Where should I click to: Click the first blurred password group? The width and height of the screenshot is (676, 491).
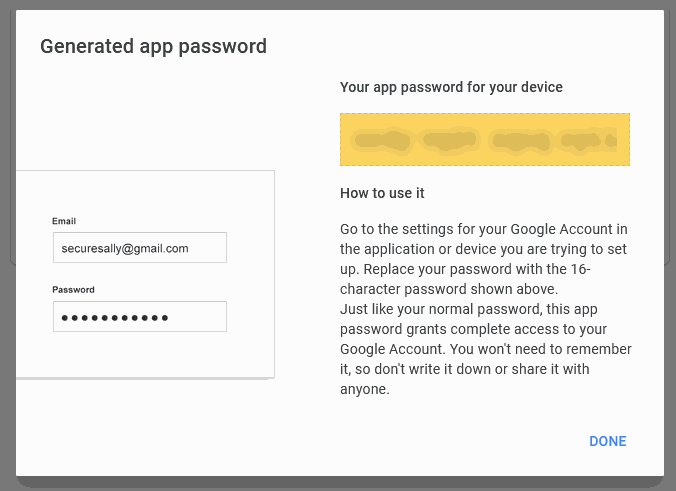tap(381, 141)
